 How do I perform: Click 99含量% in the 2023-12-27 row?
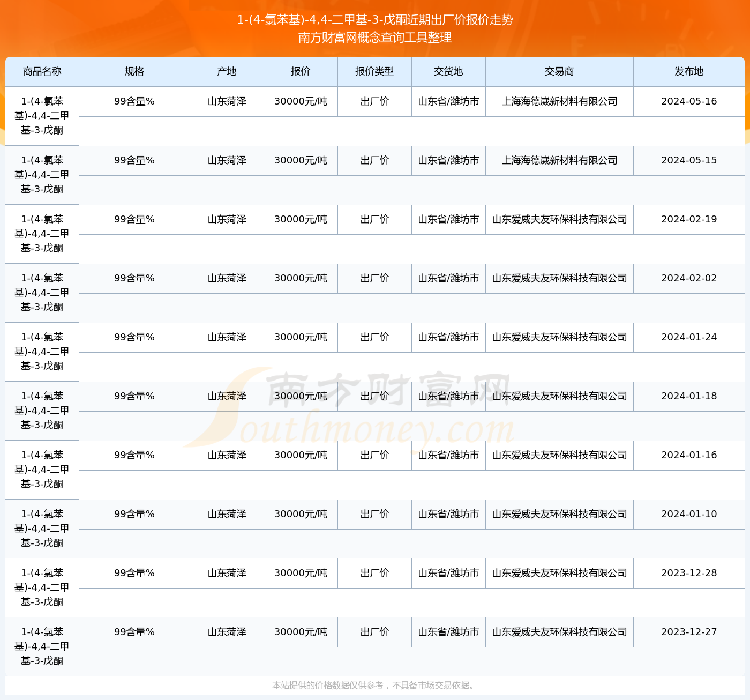pos(134,632)
